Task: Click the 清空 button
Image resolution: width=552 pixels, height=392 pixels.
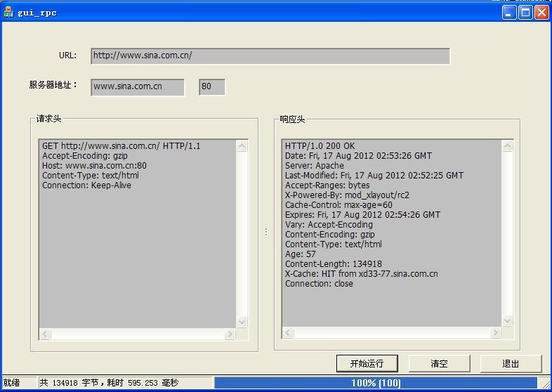Action: (440, 363)
